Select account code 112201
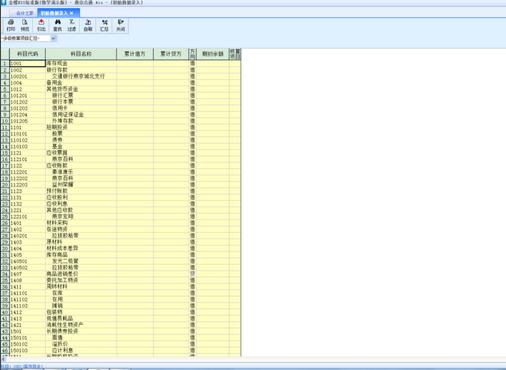 pos(27,172)
